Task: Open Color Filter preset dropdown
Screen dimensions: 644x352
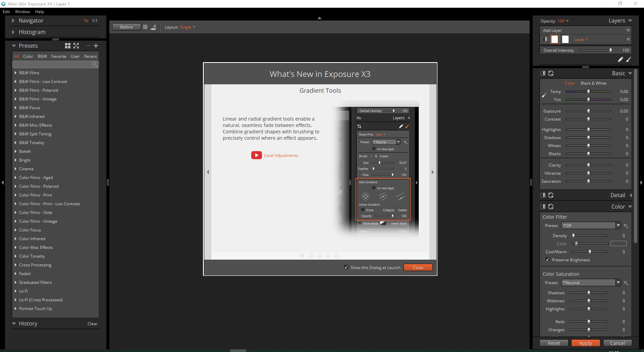Action: pos(618,225)
